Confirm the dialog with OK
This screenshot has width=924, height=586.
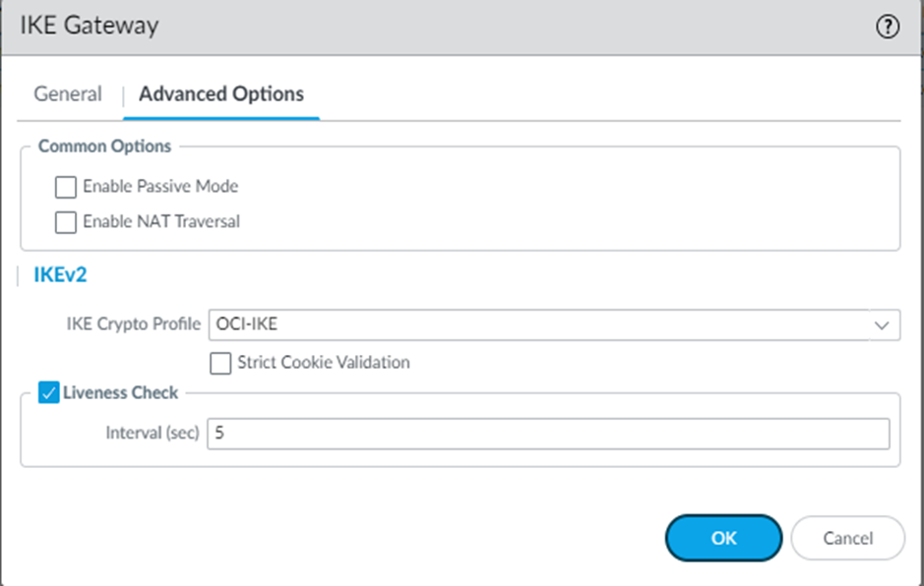pyautogui.click(x=723, y=538)
